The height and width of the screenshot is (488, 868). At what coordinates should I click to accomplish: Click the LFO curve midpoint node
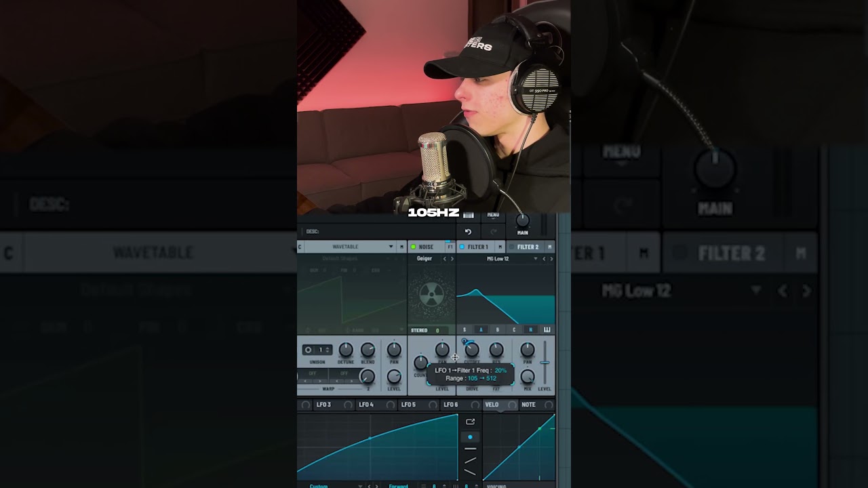(370, 439)
